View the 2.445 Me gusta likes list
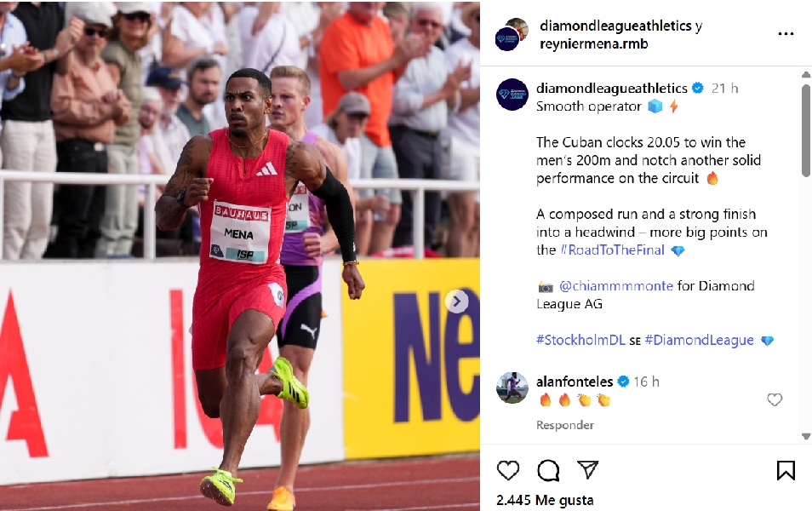The image size is (812, 511). pyautogui.click(x=545, y=500)
